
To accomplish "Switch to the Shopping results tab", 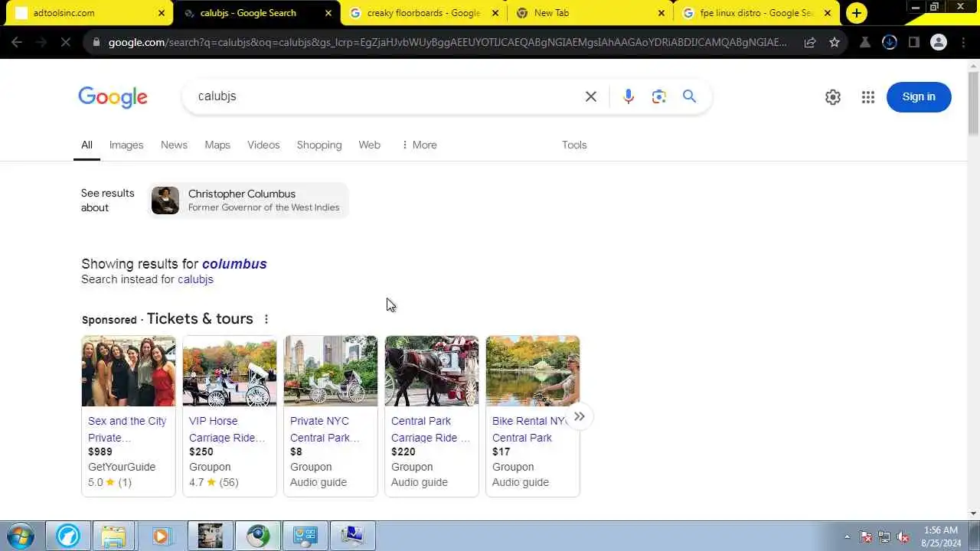I will (x=319, y=145).
